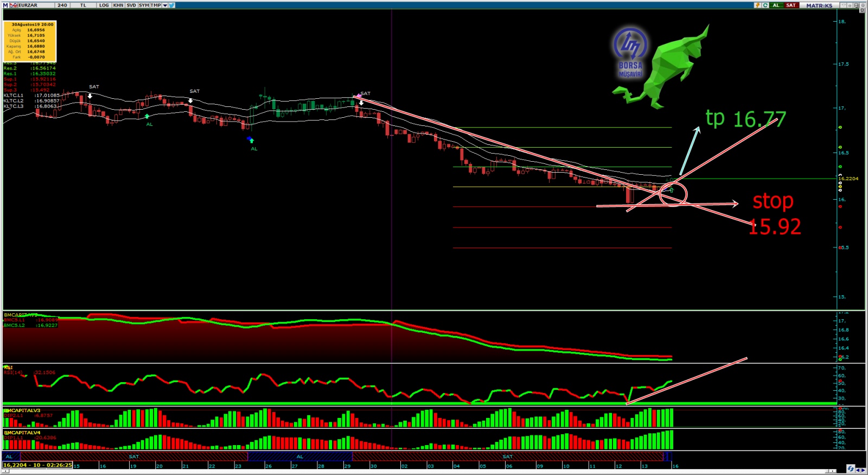
Task: Click the rightmost red SAT signal strip segment
Action: (x=508, y=457)
